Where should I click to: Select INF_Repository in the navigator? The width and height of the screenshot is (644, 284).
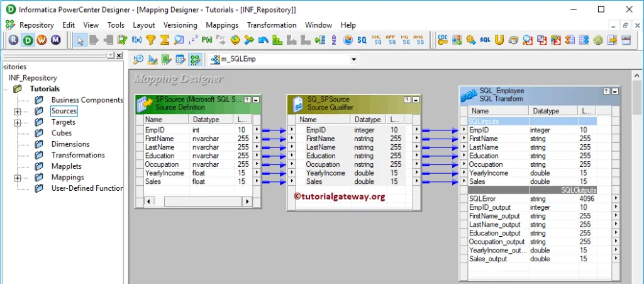coord(33,77)
